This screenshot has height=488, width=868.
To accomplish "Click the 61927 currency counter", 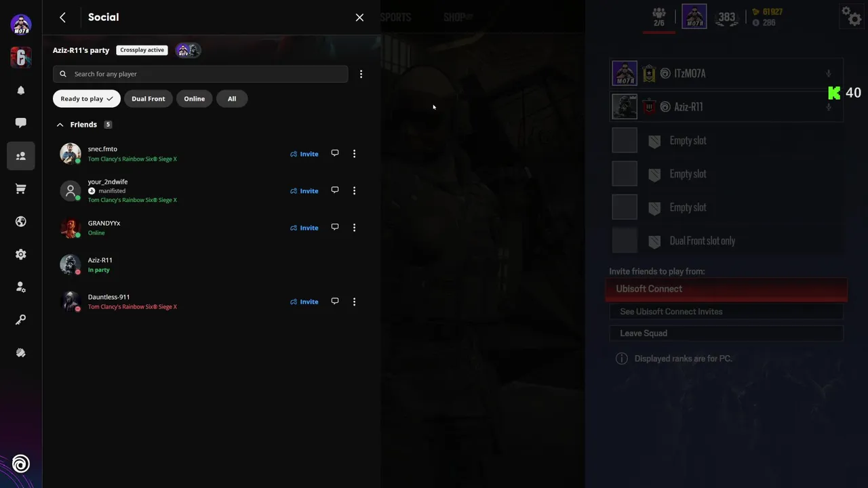I will pyautogui.click(x=767, y=12).
